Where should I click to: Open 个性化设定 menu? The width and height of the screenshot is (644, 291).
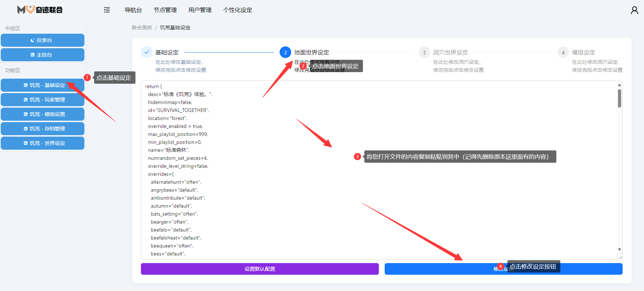[238, 10]
